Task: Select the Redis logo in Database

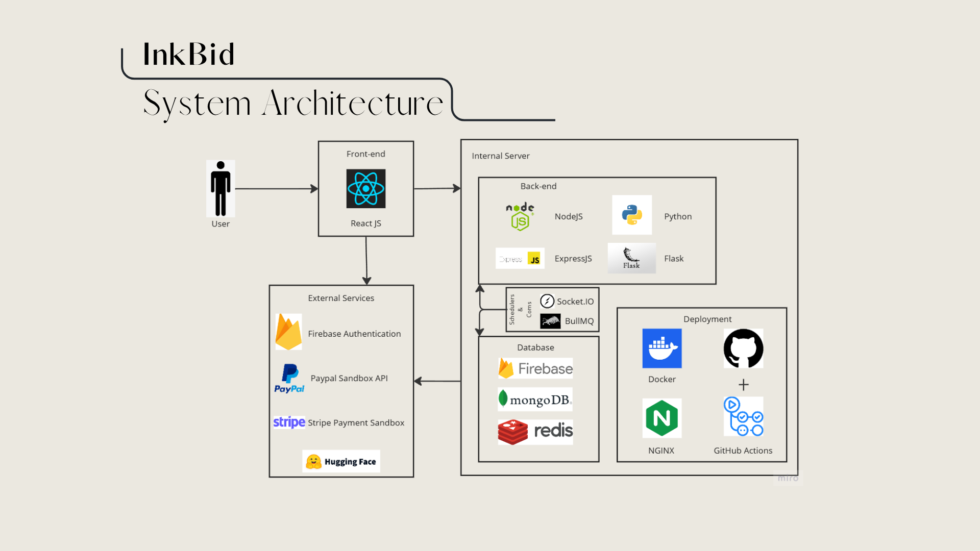Action: click(x=535, y=432)
